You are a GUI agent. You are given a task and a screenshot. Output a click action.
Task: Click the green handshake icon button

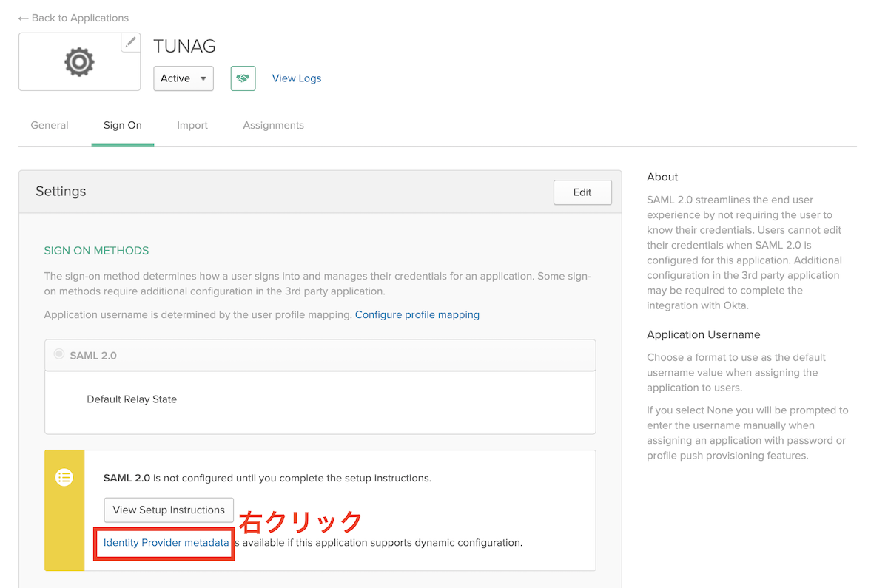point(243,78)
